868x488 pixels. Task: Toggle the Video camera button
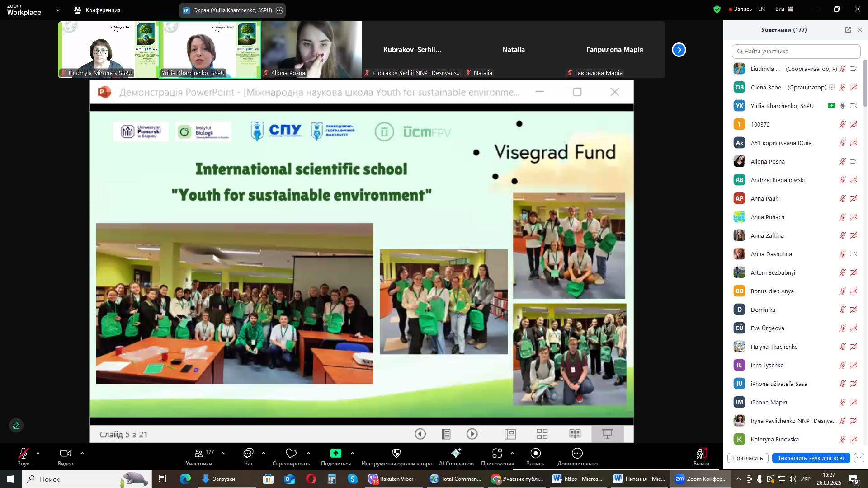point(66,454)
